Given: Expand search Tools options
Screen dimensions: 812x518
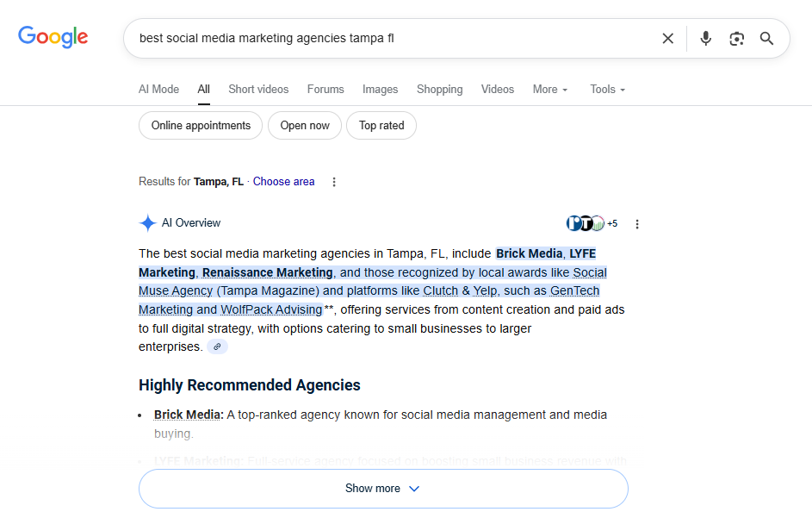Looking at the screenshot, I should tap(606, 89).
